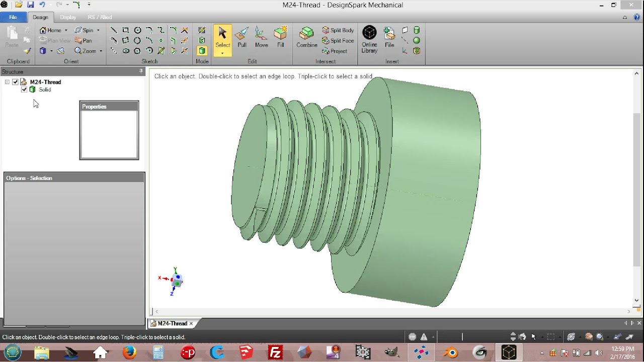Viewport: 644px width, 362px height.
Task: Switch to Section mode
Action: tap(202, 40)
